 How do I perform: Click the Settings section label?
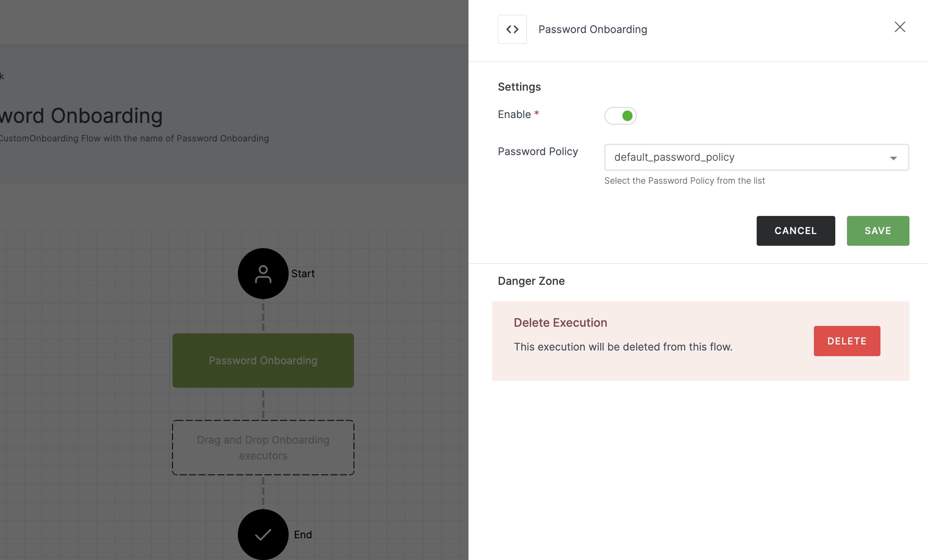click(x=519, y=86)
